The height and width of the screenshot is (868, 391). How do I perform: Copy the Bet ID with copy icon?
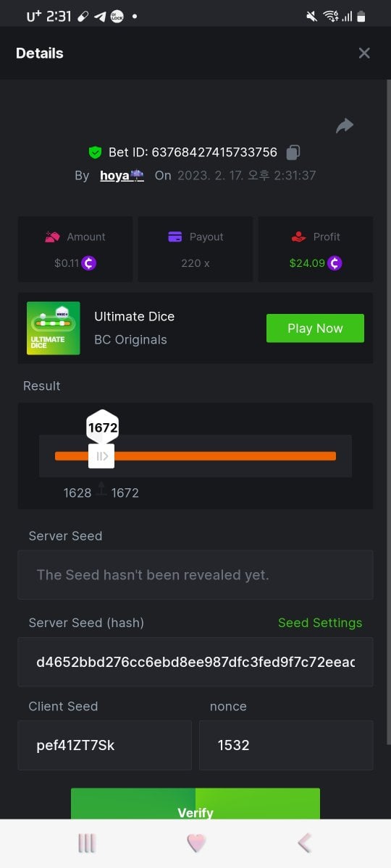point(293,152)
